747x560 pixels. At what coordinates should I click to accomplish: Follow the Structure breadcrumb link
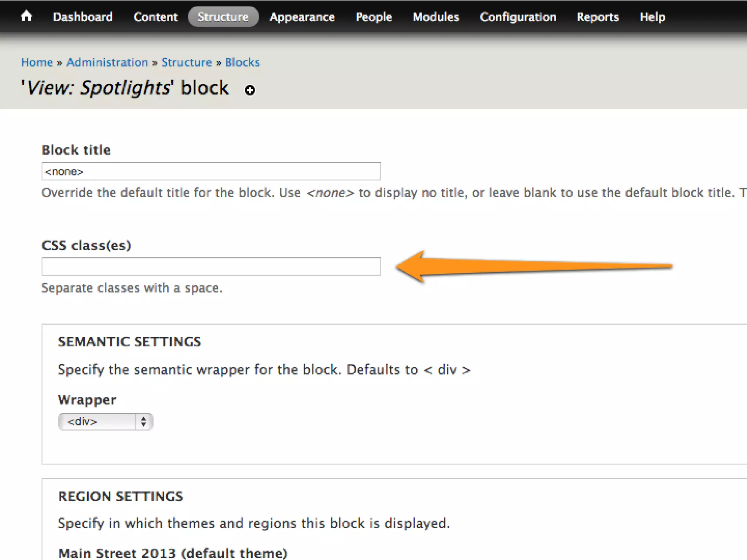(186, 62)
